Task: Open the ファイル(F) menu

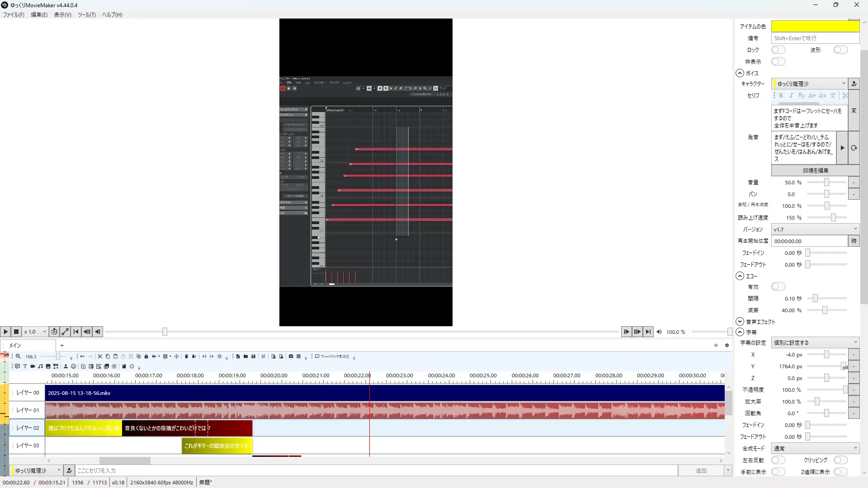Action: pos(14,14)
